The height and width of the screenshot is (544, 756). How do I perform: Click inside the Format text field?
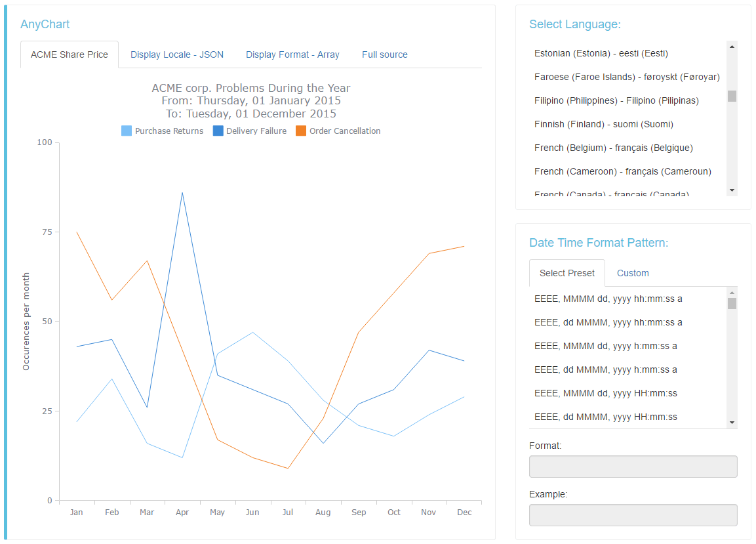coord(632,467)
